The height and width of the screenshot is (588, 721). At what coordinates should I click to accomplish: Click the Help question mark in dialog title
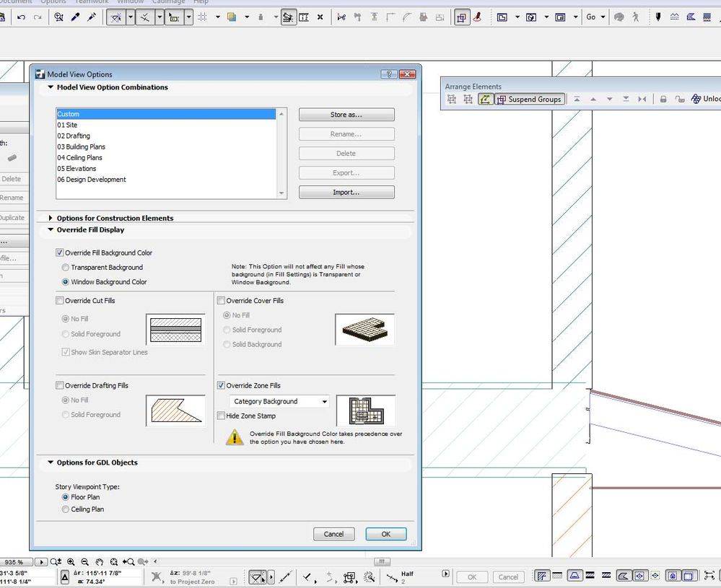388,74
